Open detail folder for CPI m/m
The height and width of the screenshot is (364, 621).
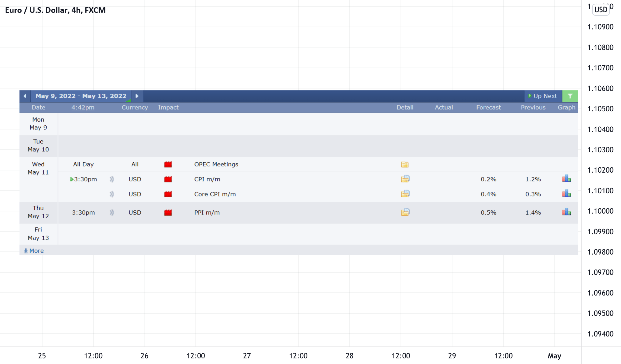[x=405, y=179]
